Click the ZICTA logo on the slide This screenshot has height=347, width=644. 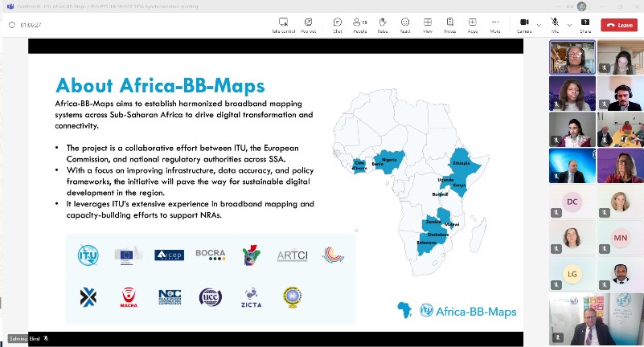click(251, 298)
